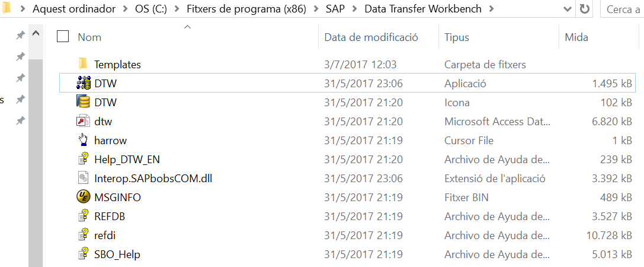644x267 pixels.
Task: Open the Templates folder icon
Action: 84,64
